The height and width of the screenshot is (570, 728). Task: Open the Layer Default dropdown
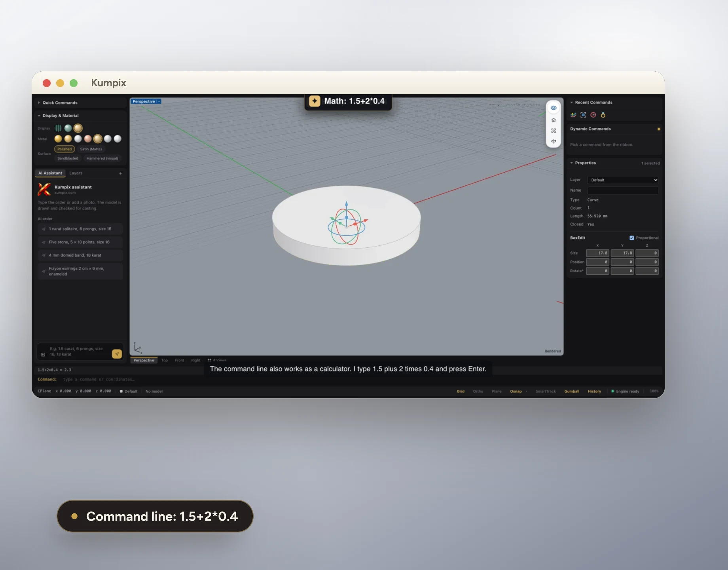tap(623, 180)
